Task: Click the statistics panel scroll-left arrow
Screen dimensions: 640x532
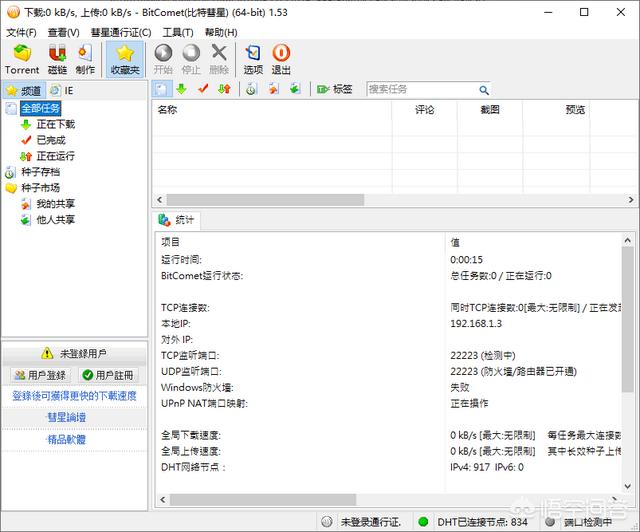Action: pos(163,499)
